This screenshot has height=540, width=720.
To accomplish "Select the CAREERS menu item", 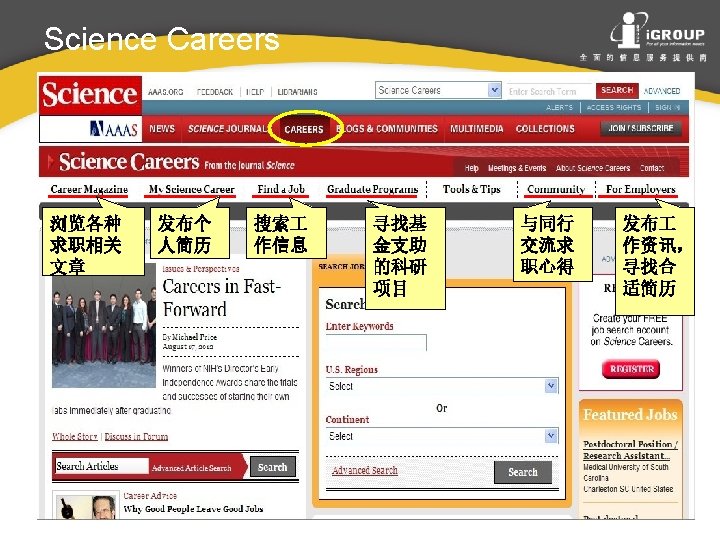I will (x=304, y=129).
